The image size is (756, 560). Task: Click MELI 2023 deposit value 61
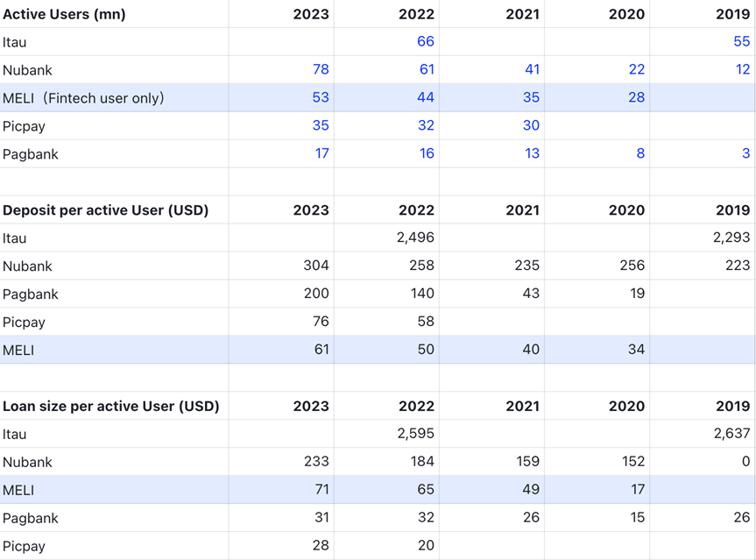pos(321,349)
